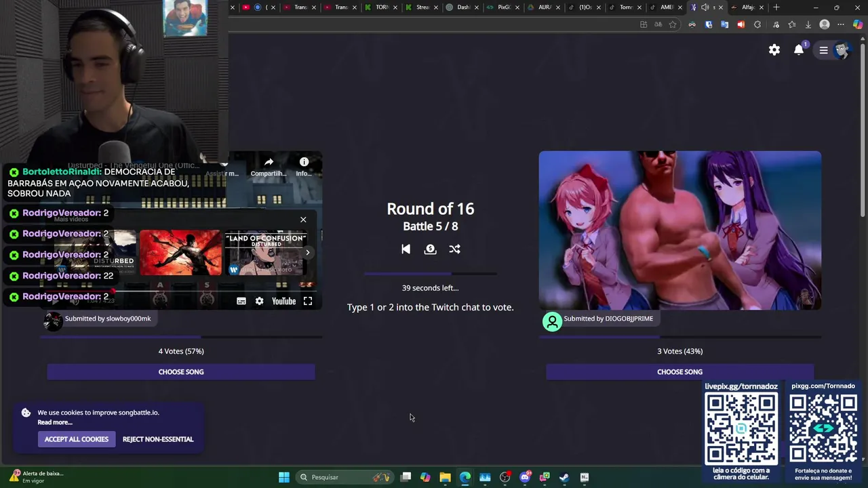This screenshot has height=488, width=868.
Task: Open Discord from the taskbar
Action: pyautogui.click(x=525, y=477)
